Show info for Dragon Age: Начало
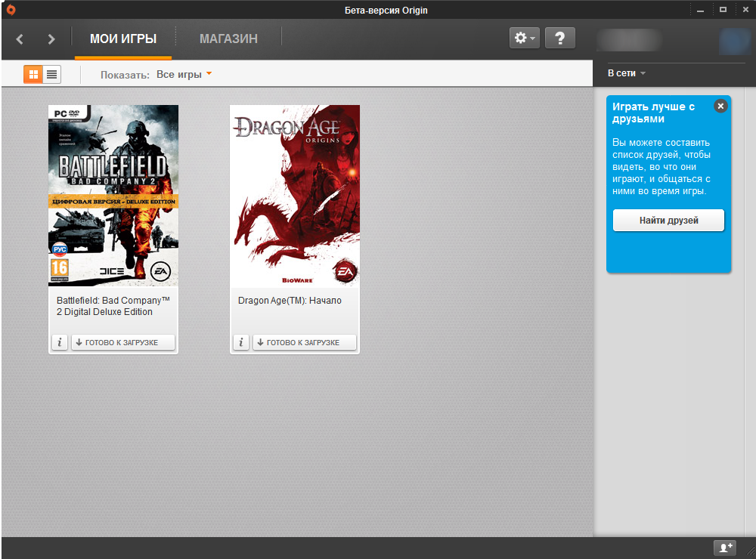 coord(241,342)
